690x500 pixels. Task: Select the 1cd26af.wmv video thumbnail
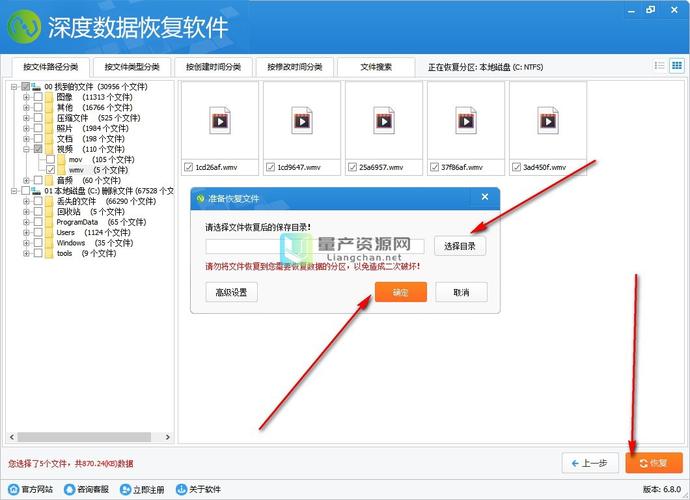click(220, 120)
